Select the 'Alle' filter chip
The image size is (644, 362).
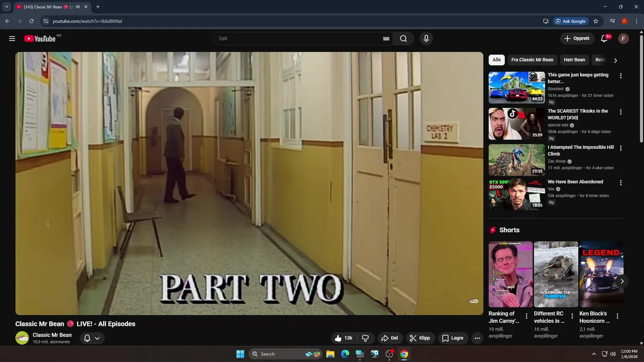(x=497, y=60)
